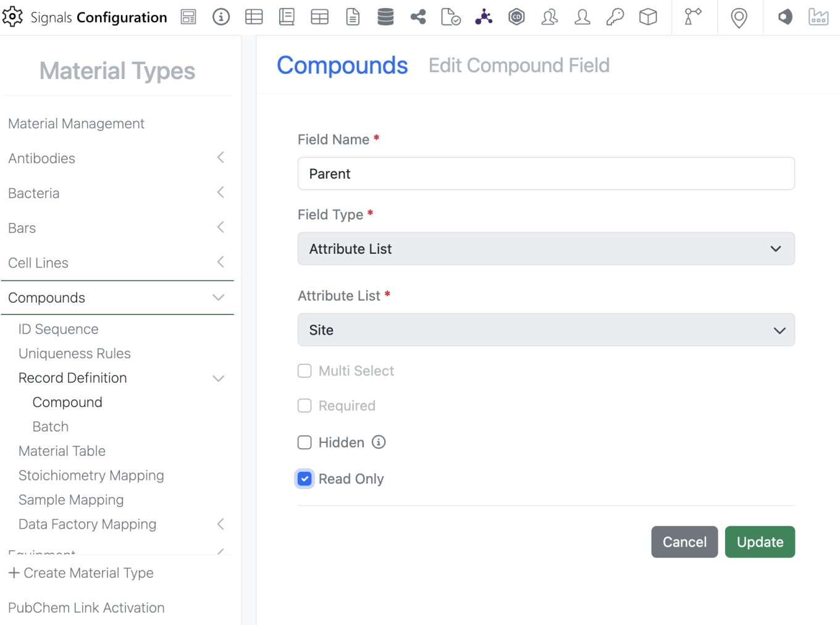Click the single user icon
Screen dimensions: 840x625
click(582, 17)
